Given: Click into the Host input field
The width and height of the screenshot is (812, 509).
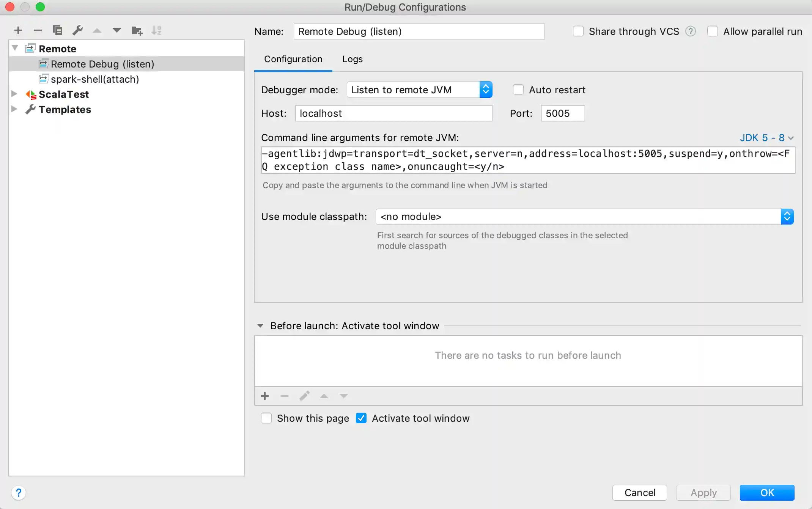Looking at the screenshot, I should tap(393, 113).
